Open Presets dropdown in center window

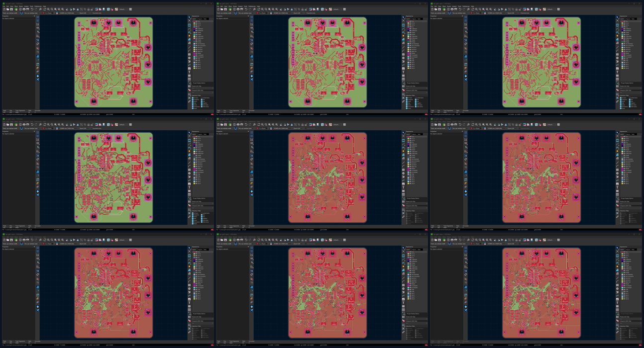point(416,203)
